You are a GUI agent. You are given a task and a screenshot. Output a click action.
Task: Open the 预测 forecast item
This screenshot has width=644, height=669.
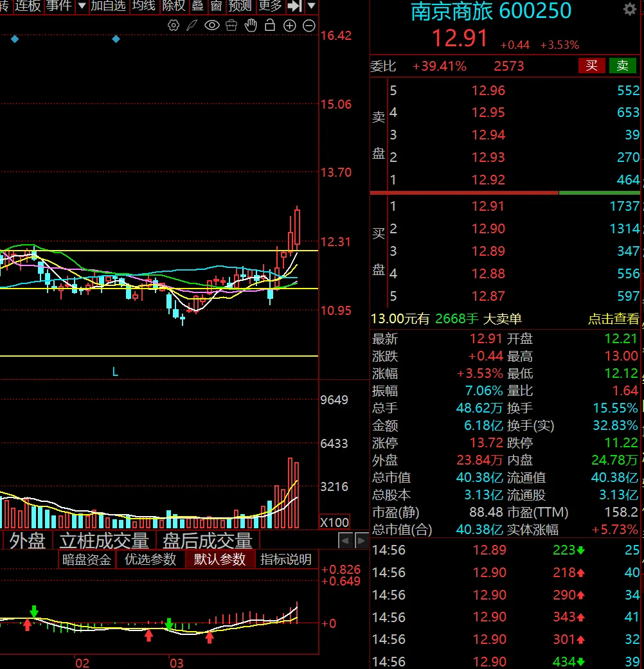[240, 6]
